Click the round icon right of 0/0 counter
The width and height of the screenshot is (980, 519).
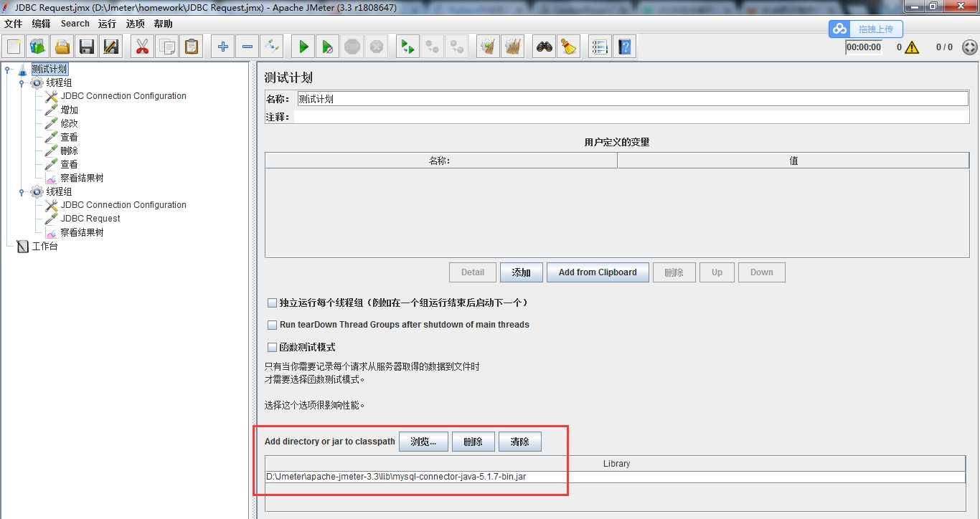(x=969, y=47)
